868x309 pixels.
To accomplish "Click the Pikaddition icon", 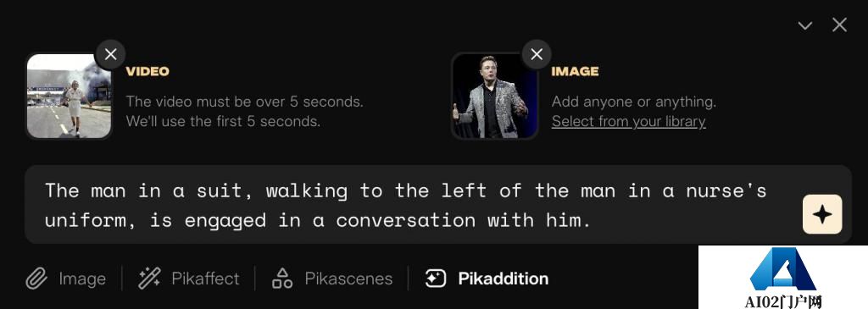I will [436, 279].
